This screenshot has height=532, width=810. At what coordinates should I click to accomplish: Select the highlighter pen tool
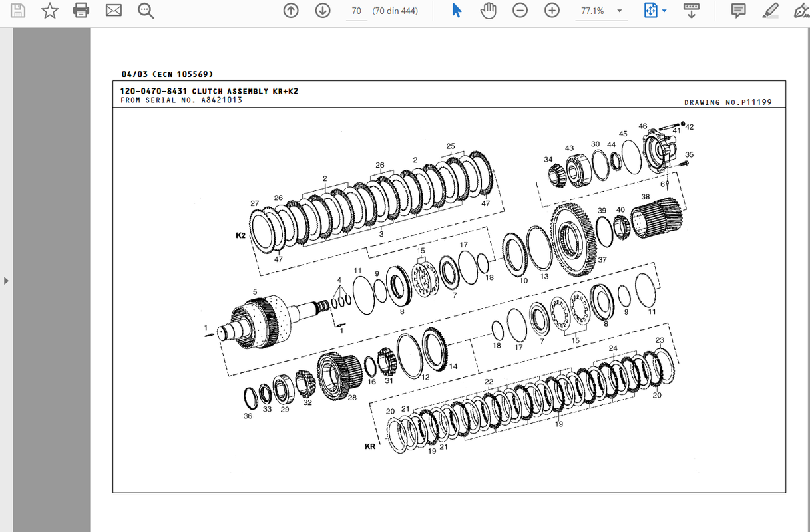[770, 11]
